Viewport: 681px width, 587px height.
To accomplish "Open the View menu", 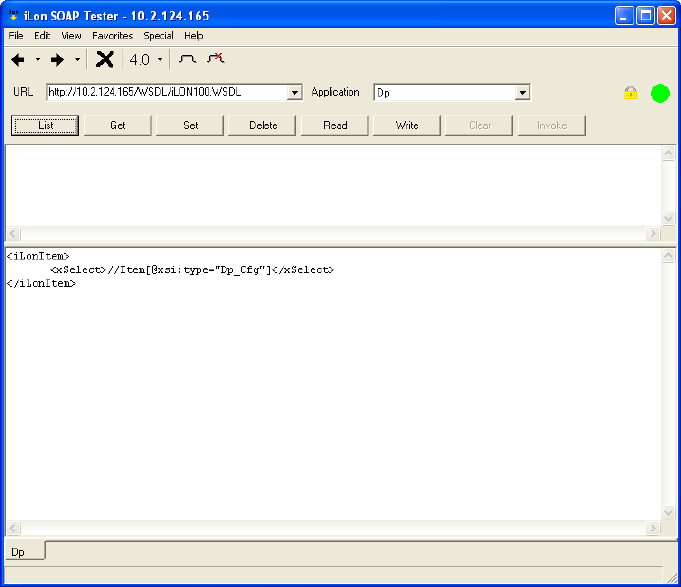I will coord(71,36).
